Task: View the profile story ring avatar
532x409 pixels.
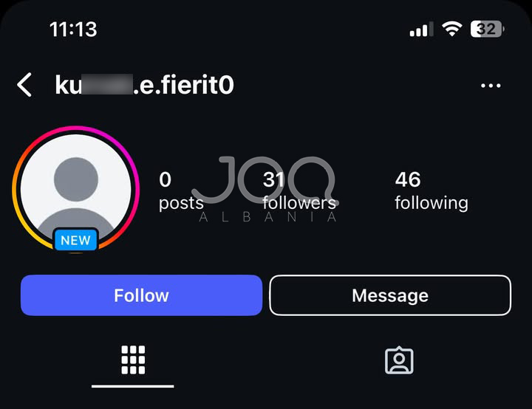Action: 76,188
